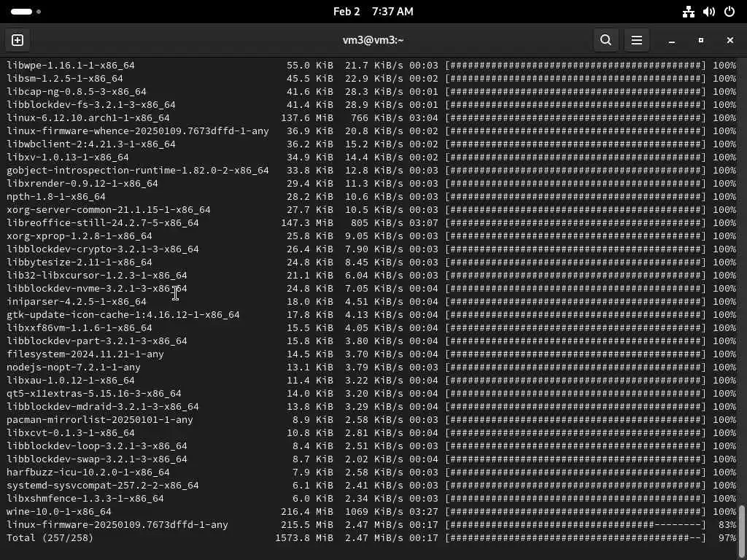Screen dimensions: 747x560
Task: Click the 216.4 MiB wine size
Action: [x=307, y=511]
